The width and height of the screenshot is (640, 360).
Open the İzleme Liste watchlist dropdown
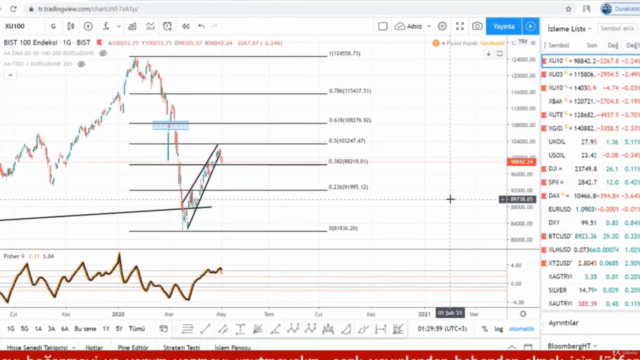click(569, 29)
